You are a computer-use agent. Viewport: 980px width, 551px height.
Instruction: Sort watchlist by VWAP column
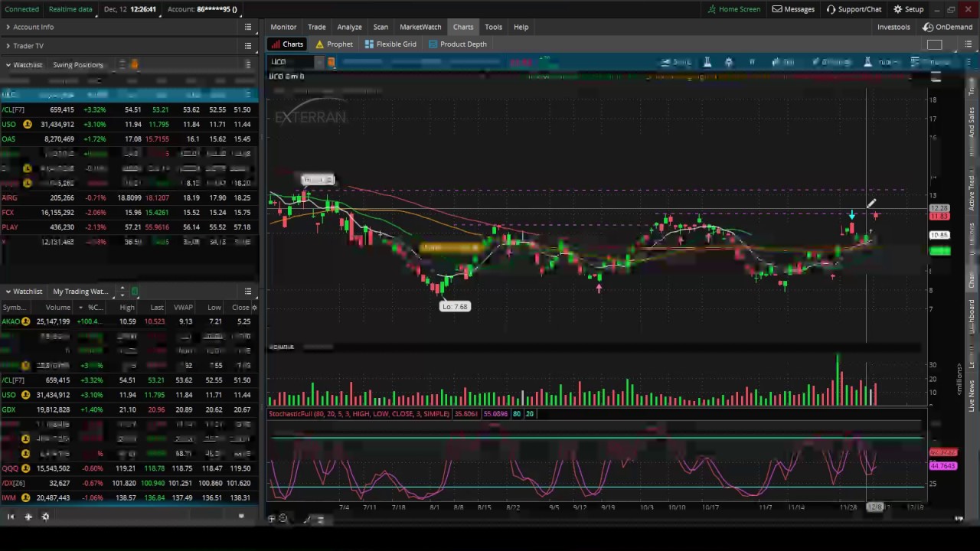click(x=182, y=308)
